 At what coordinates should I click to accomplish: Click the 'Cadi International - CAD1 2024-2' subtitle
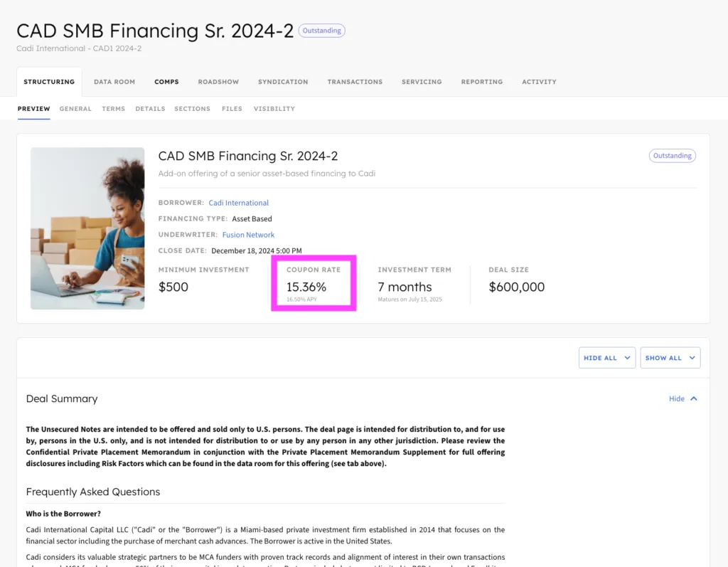point(79,48)
